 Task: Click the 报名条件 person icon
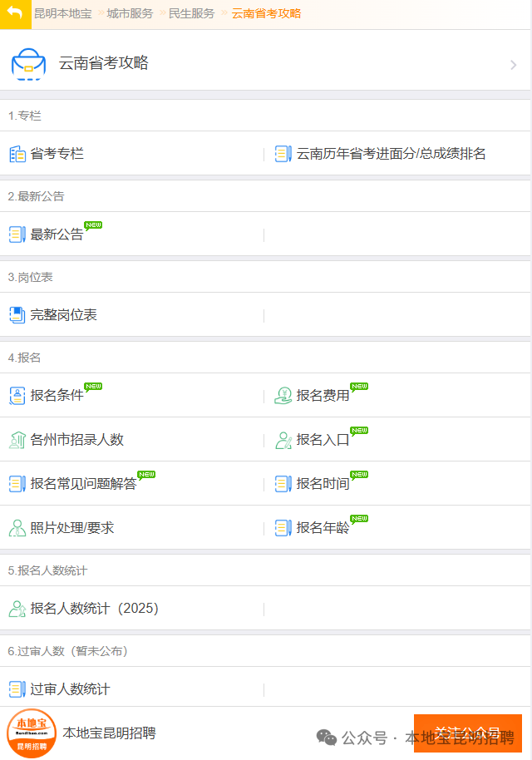click(17, 395)
